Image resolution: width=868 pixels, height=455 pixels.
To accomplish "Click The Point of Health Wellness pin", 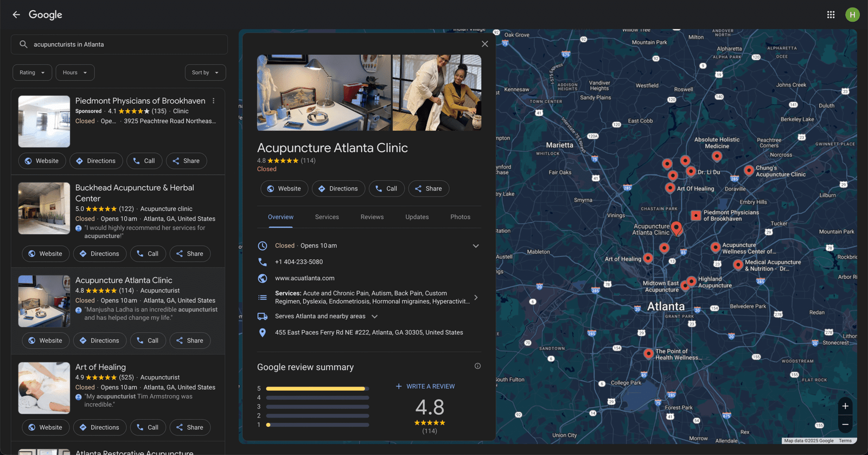I will click(x=648, y=353).
